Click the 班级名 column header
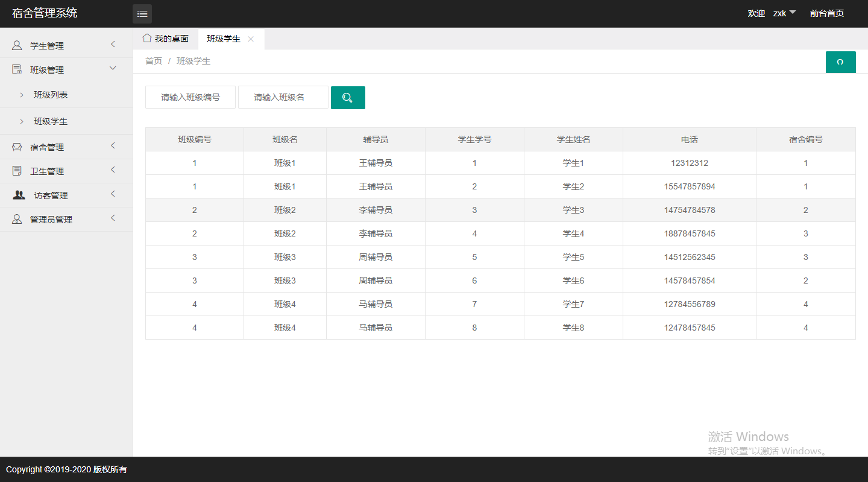The width and height of the screenshot is (868, 482). point(285,139)
